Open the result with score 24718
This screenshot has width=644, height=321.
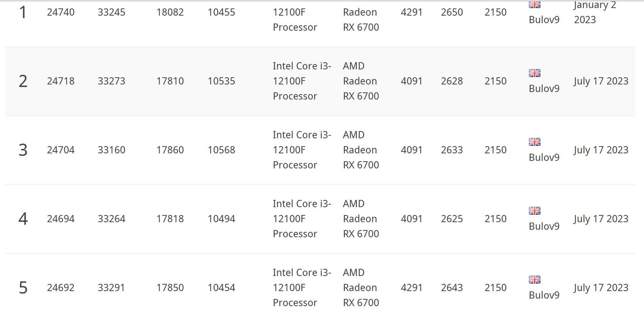point(61,81)
